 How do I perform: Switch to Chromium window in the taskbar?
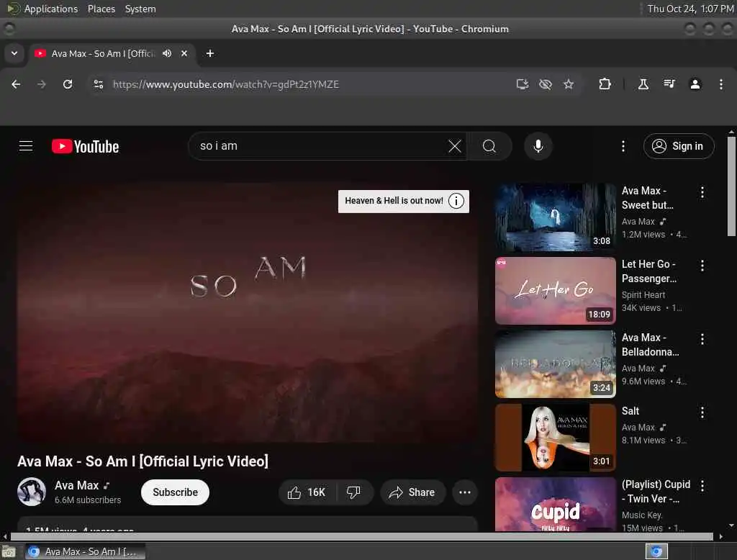pos(85,551)
